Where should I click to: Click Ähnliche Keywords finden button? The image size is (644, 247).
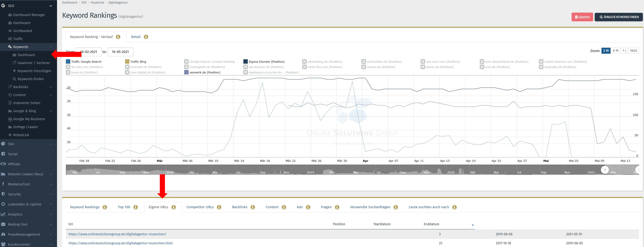click(x=619, y=17)
